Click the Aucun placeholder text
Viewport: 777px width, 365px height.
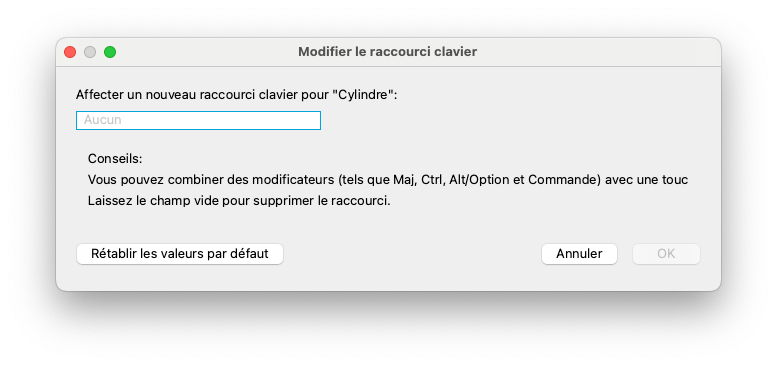tap(103, 120)
